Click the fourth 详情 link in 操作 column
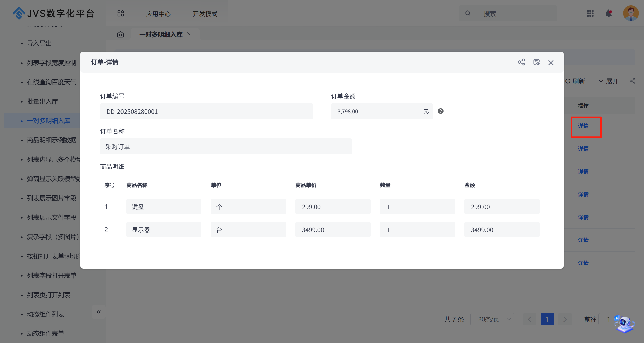This screenshot has width=644, height=343. coord(583,194)
